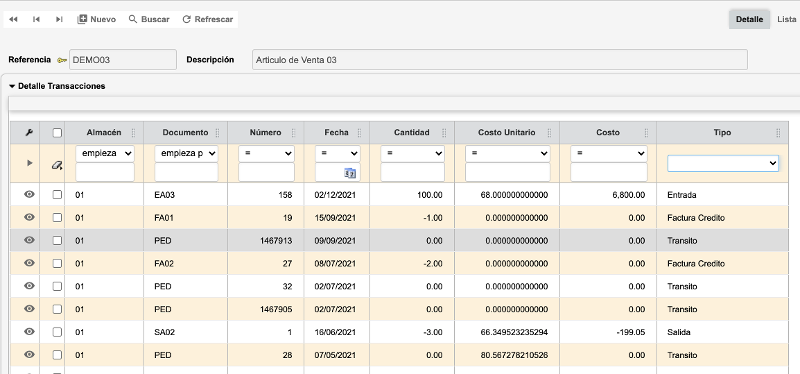
Task: Click the filter row arrow indicator
Action: 30,163
